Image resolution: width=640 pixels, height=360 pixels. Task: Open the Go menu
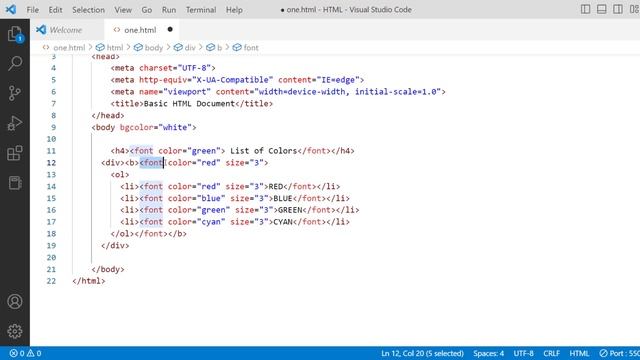tap(147, 10)
